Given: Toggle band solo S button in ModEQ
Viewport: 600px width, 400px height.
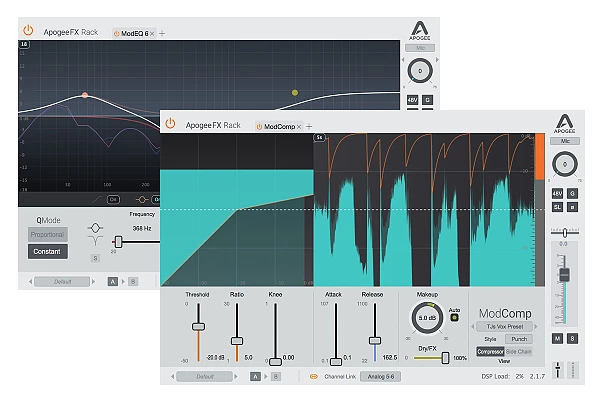Looking at the screenshot, I should click(x=95, y=258).
